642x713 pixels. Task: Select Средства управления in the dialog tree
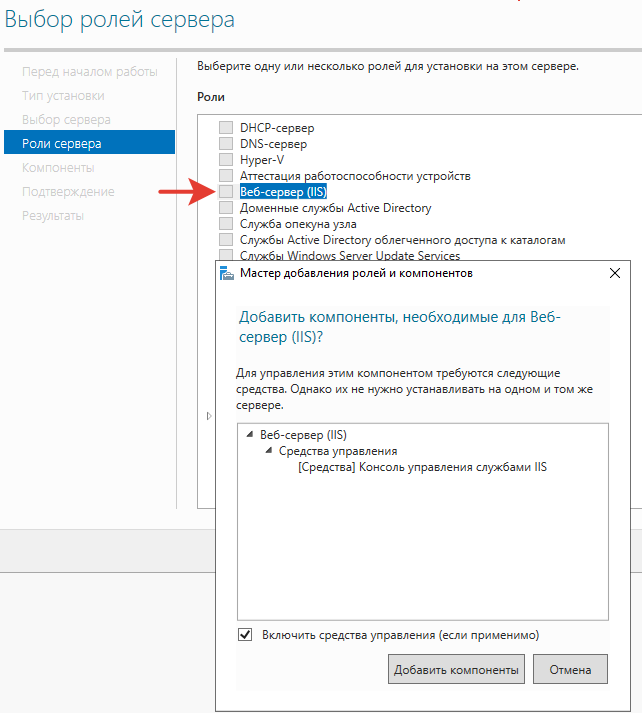click(338, 451)
